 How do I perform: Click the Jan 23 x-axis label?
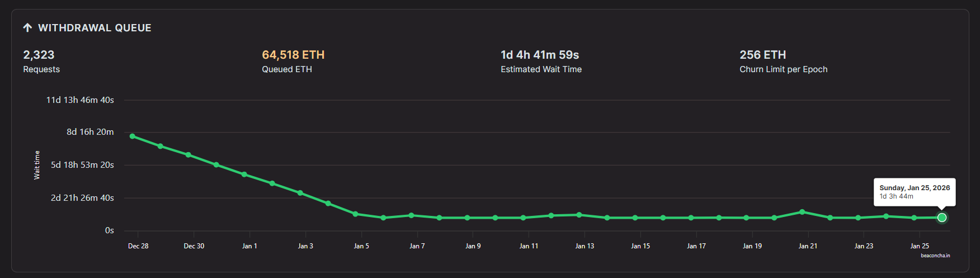point(864,246)
